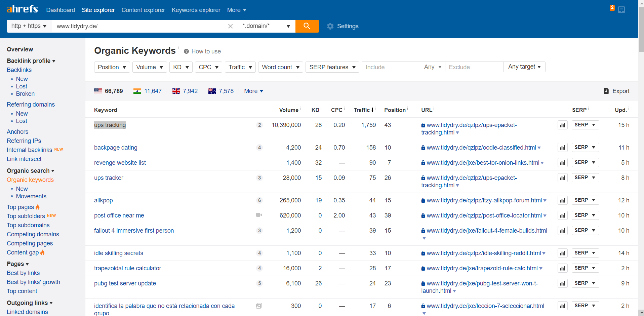Screen dimensions: 644x316
Task: Expand more countries with More dropdown
Action: click(x=253, y=91)
